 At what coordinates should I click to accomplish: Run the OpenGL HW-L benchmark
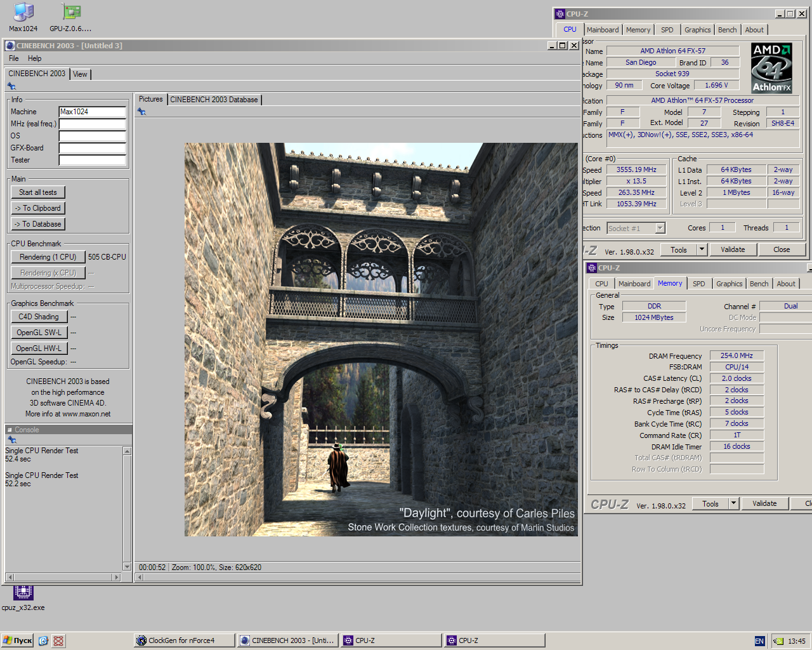39,348
